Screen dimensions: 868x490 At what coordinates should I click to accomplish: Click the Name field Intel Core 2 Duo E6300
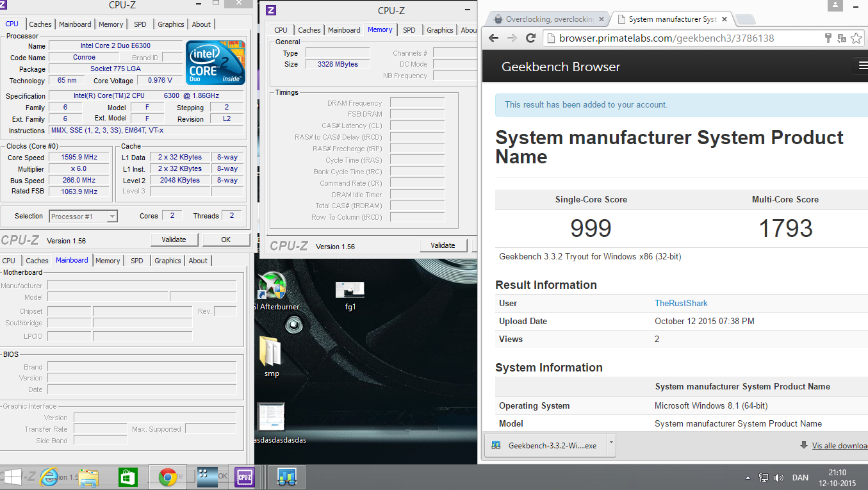[115, 46]
